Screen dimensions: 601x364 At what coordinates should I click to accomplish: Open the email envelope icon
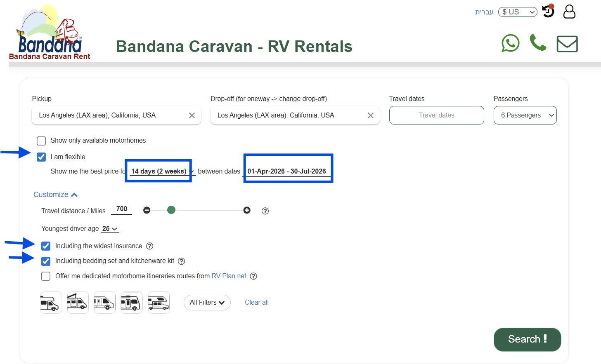click(x=567, y=44)
